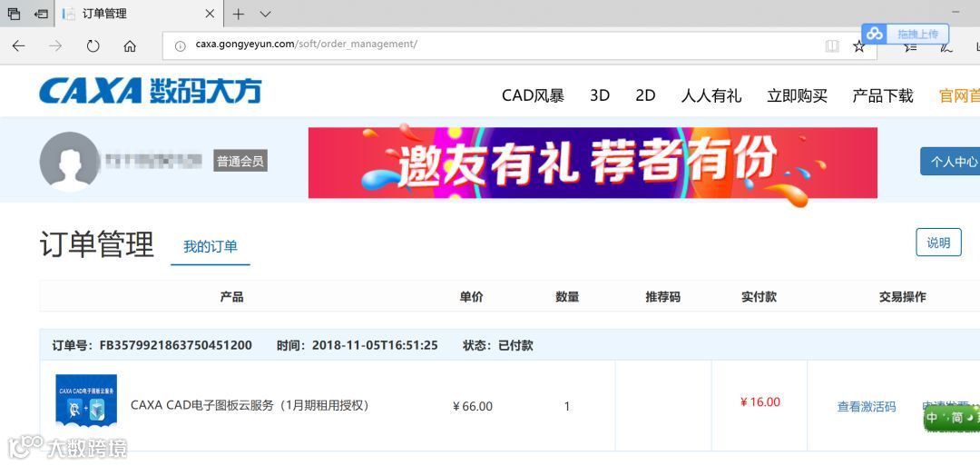Click the browser forward arrow

click(x=55, y=45)
